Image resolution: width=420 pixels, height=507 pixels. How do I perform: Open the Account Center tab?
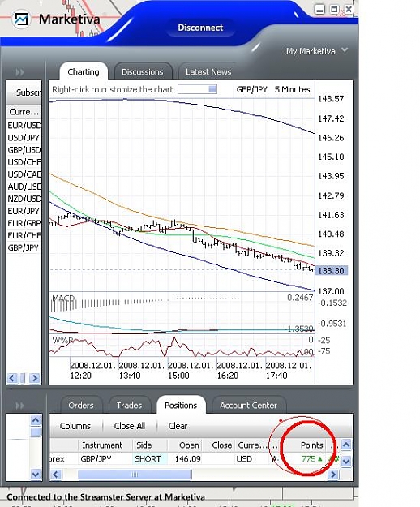point(248,405)
